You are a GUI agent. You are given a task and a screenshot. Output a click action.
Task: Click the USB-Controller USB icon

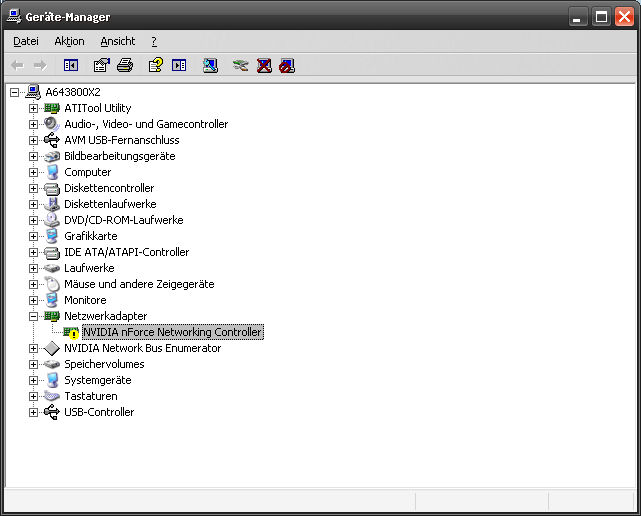click(52, 412)
